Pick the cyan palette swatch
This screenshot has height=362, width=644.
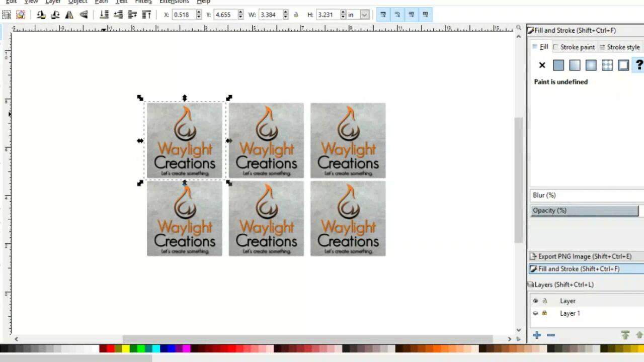156,348
